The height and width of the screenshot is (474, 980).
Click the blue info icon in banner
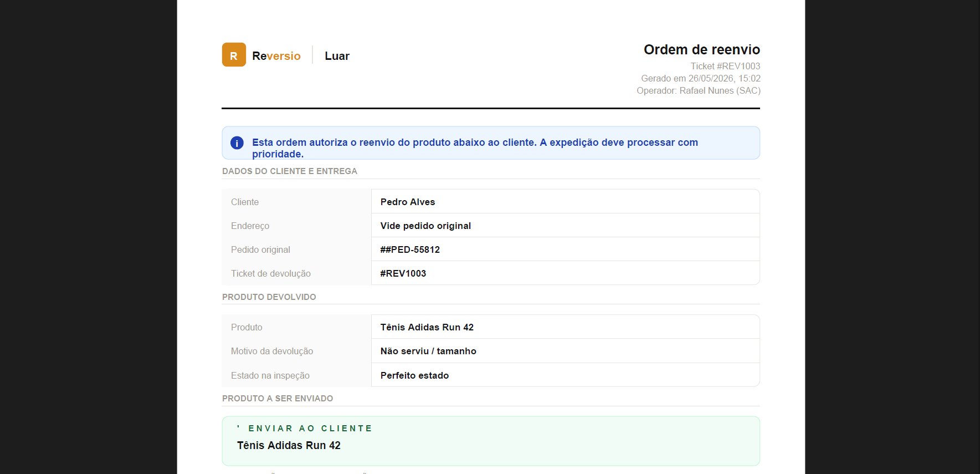coord(237,143)
